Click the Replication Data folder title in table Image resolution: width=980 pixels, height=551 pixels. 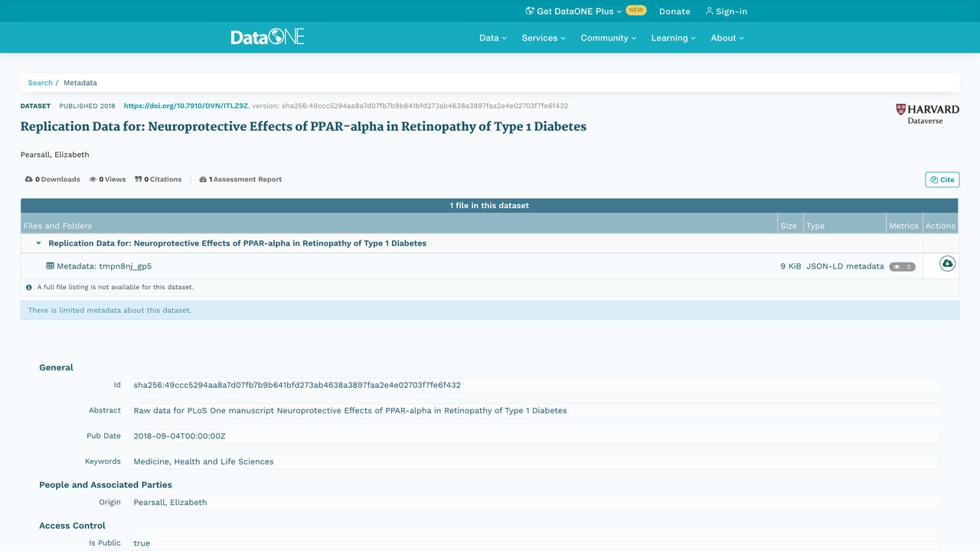237,243
